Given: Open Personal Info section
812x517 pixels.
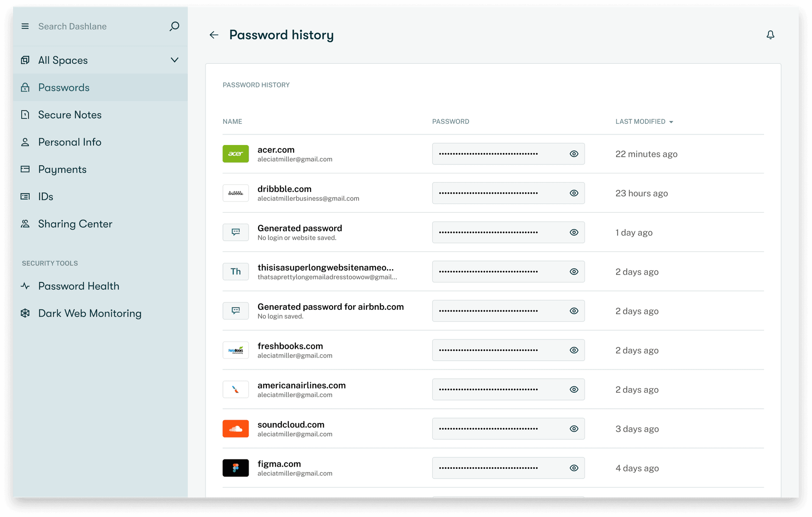Looking at the screenshot, I should (70, 142).
